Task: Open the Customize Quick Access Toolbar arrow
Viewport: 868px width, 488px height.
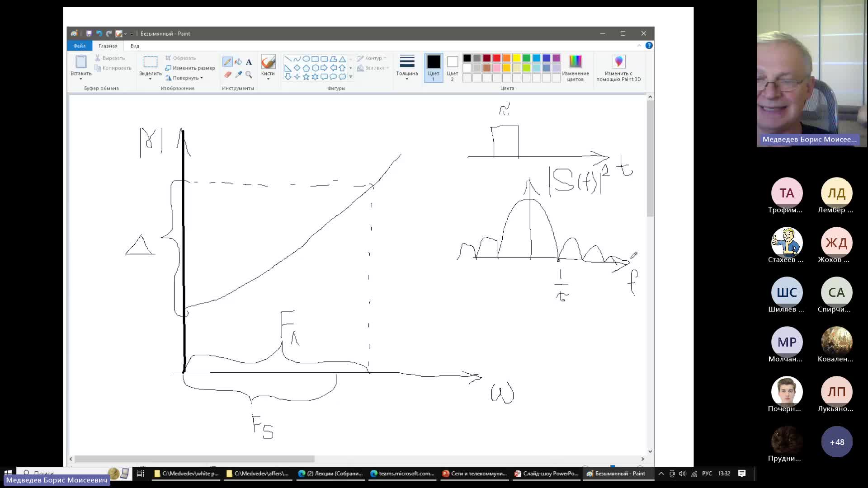Action: click(x=132, y=34)
